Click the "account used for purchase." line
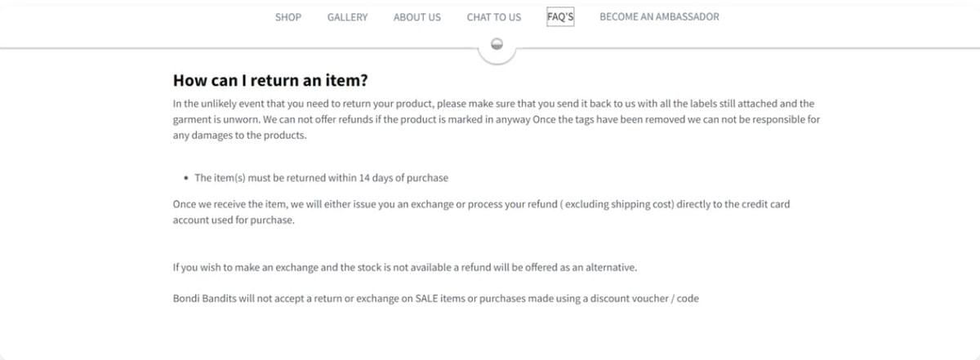 pyautogui.click(x=233, y=220)
